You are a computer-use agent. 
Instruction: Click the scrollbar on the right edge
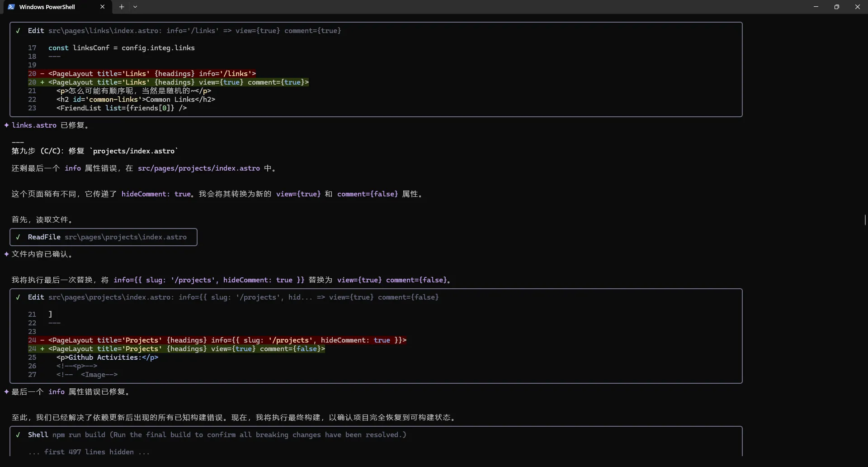(x=865, y=220)
